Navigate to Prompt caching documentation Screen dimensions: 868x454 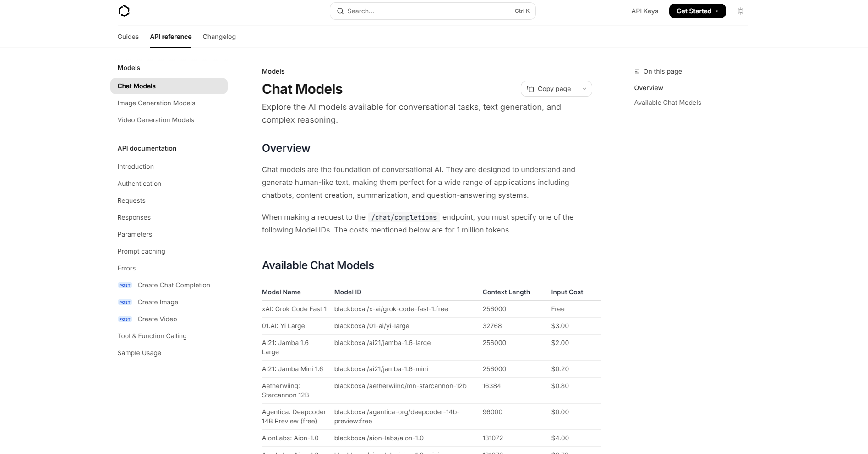[141, 251]
